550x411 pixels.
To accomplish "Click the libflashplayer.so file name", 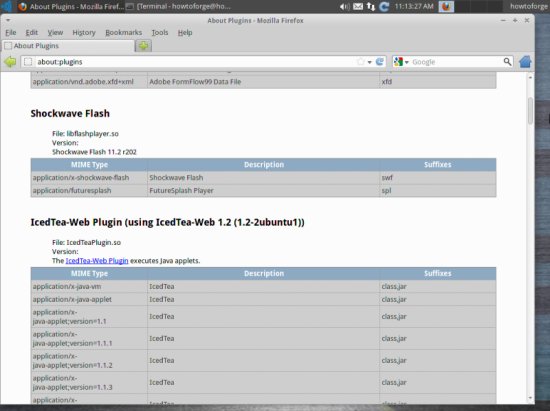I will pos(93,134).
